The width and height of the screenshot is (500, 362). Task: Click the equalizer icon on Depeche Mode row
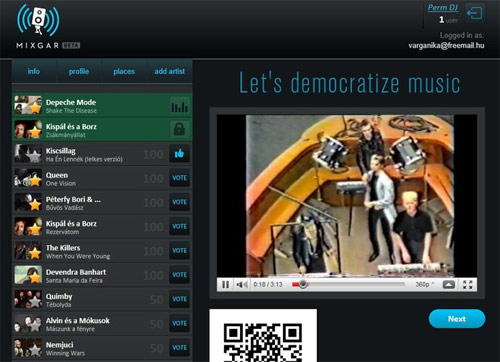coord(179,105)
